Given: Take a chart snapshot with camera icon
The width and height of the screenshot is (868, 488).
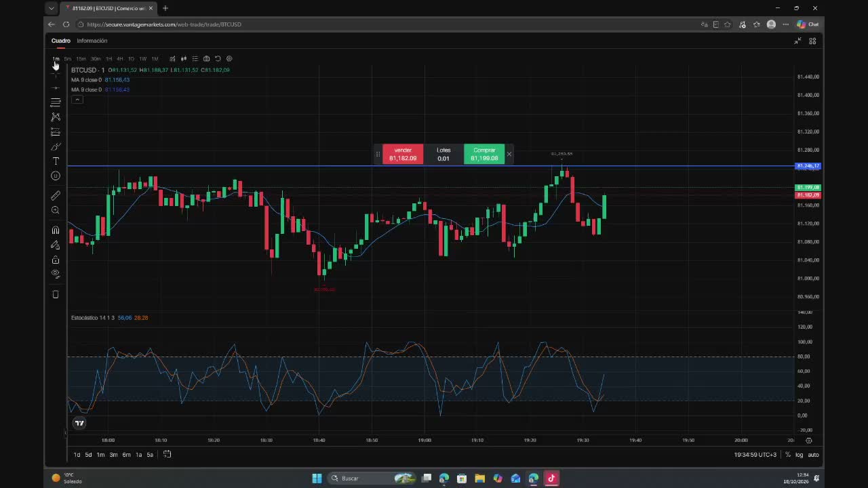Looking at the screenshot, I should point(206,58).
